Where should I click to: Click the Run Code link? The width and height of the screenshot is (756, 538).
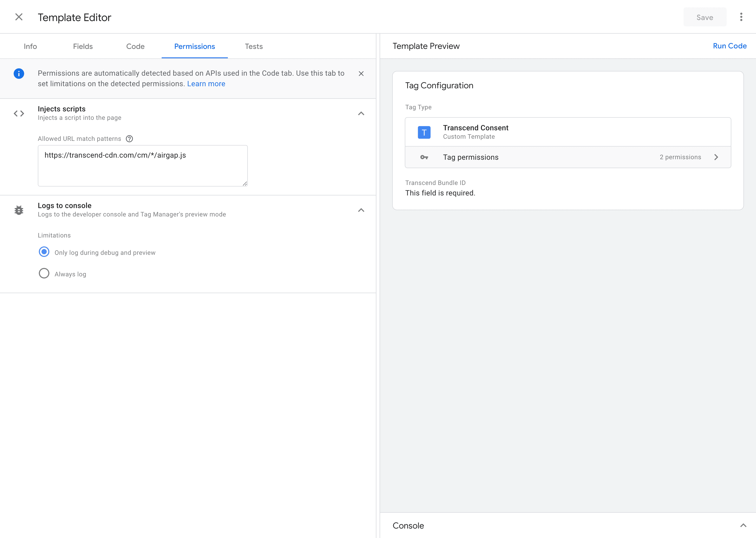tap(729, 46)
